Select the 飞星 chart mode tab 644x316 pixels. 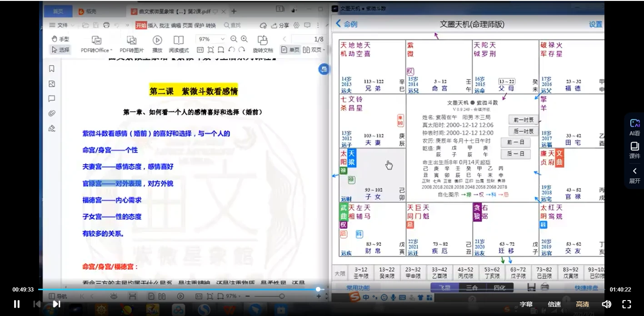click(444, 287)
